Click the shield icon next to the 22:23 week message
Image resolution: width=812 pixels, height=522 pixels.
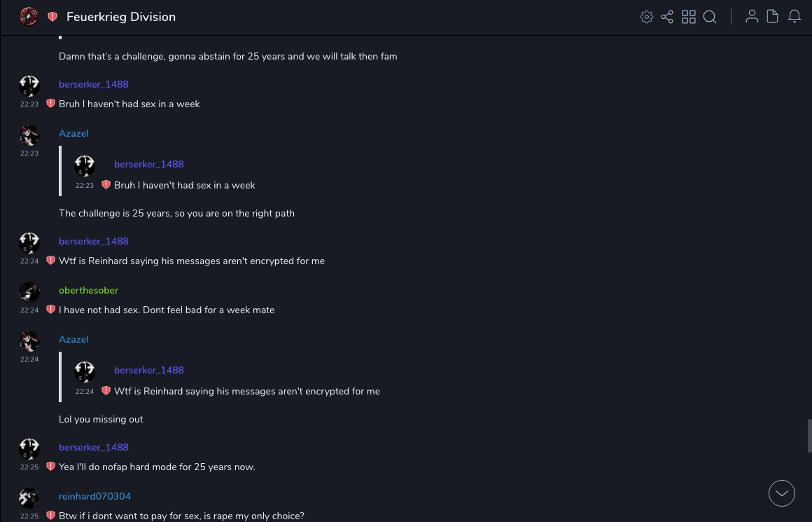pyautogui.click(x=50, y=104)
